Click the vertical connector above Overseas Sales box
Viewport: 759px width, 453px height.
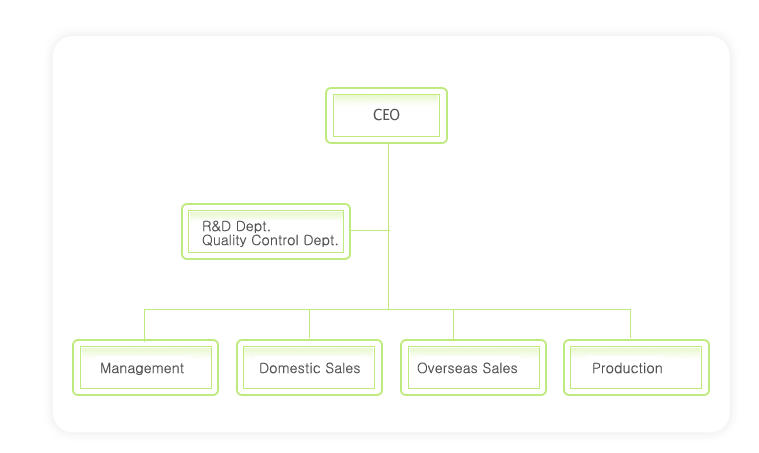point(453,324)
